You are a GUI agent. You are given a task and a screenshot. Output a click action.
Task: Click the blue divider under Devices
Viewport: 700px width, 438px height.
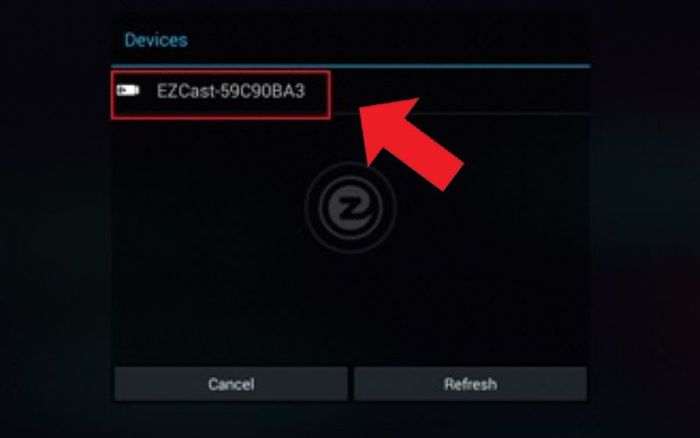tap(350, 66)
